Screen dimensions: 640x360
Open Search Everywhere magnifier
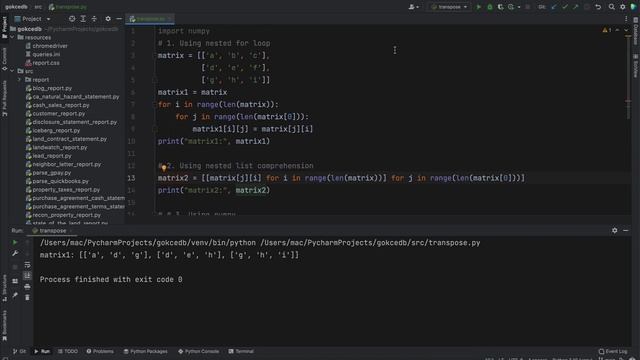pos(611,7)
